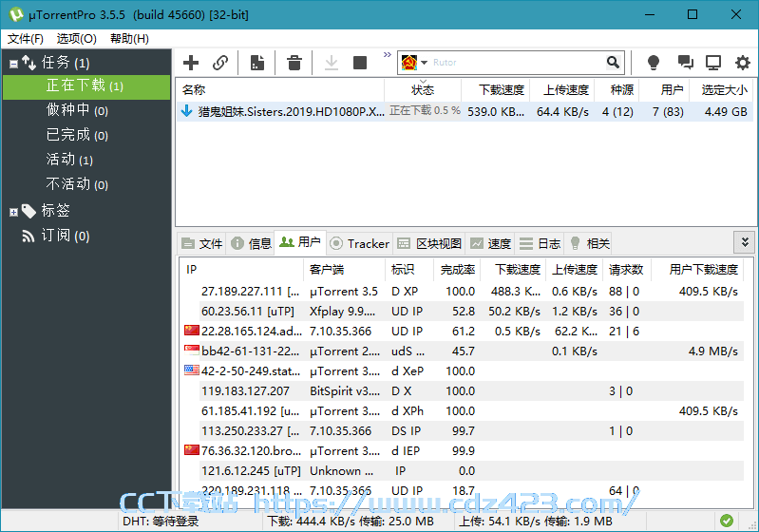Screen dimensions: 759x532
Task: Click the flag icon of peer 22.28.165.124
Action: coord(192,331)
